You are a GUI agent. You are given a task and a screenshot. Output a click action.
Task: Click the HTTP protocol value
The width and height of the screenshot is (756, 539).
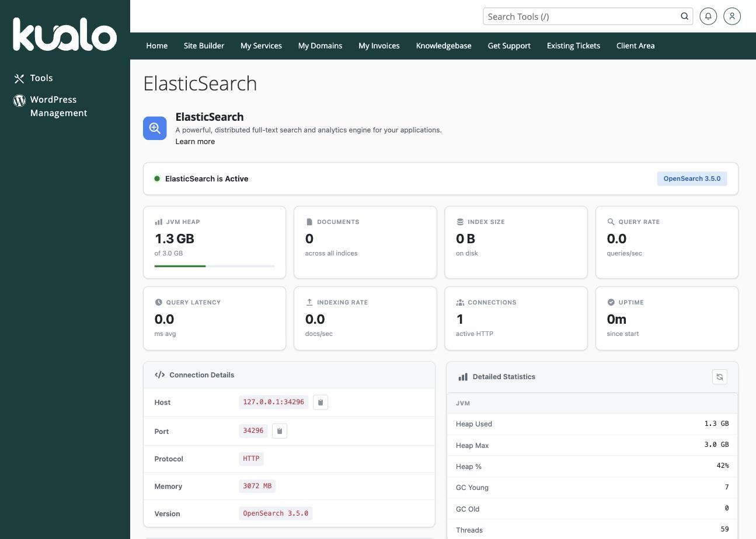tap(251, 459)
